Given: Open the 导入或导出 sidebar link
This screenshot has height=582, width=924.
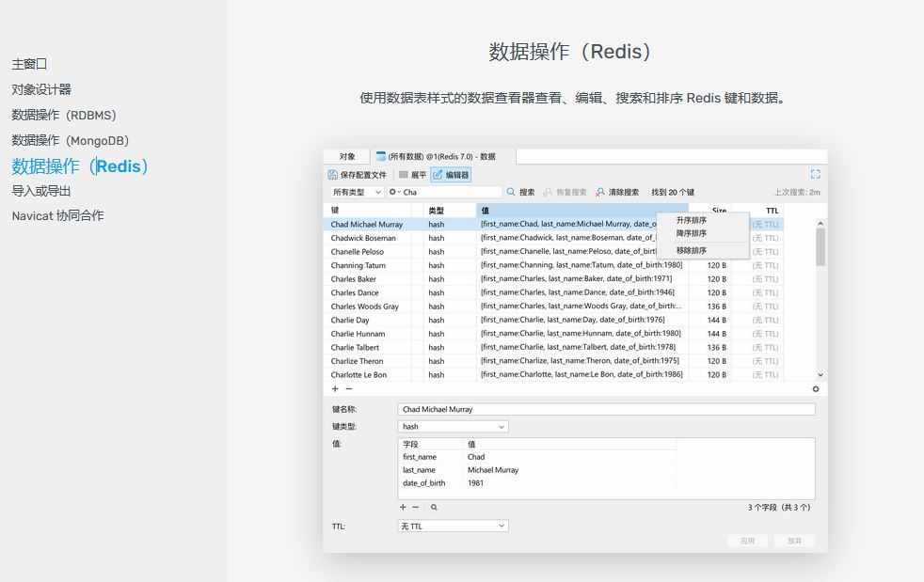Looking at the screenshot, I should tap(41, 191).
